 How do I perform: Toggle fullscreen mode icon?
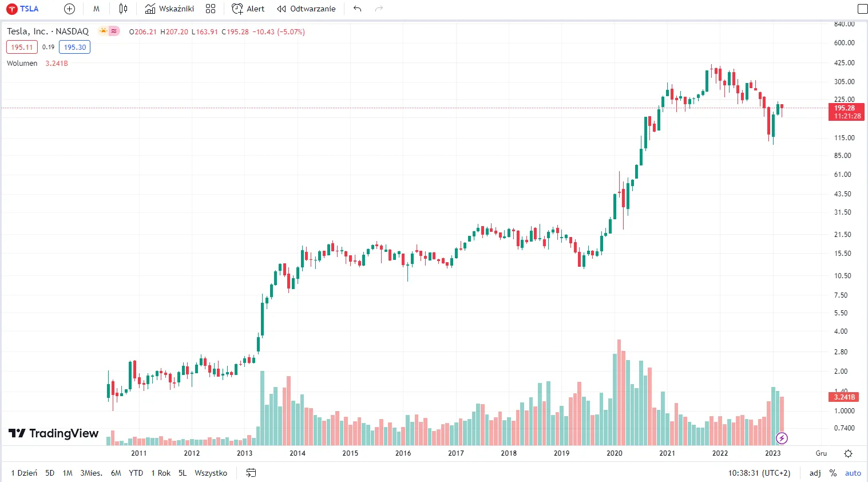[863, 9]
